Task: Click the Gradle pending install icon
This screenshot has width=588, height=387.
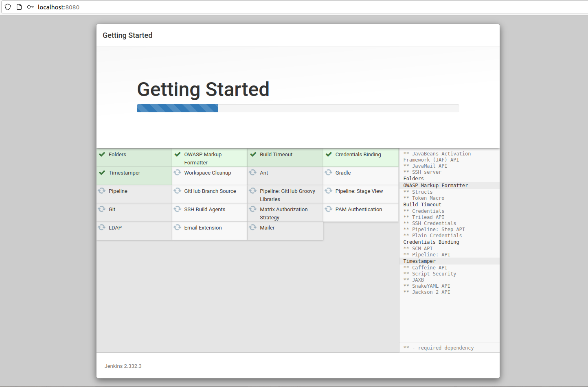Action: point(329,173)
